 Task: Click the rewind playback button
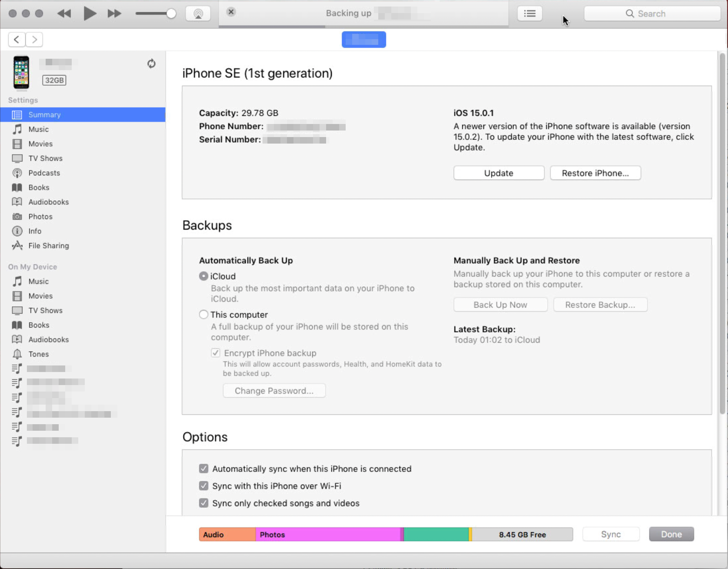click(64, 13)
